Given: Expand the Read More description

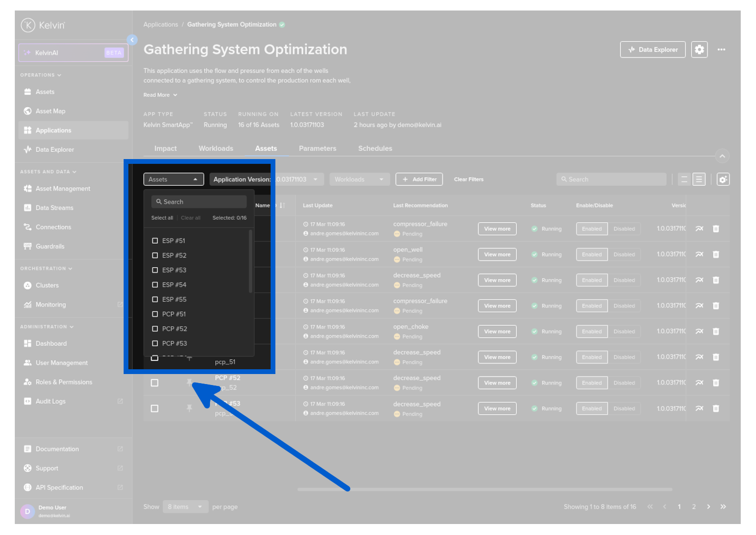Looking at the screenshot, I should click(160, 95).
